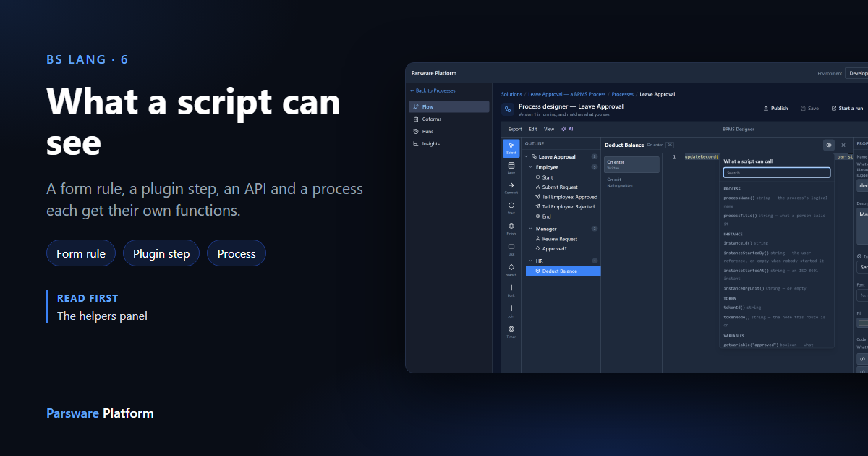Click Back to Processes link
Image resolution: width=868 pixels, height=456 pixels.
pyautogui.click(x=433, y=90)
